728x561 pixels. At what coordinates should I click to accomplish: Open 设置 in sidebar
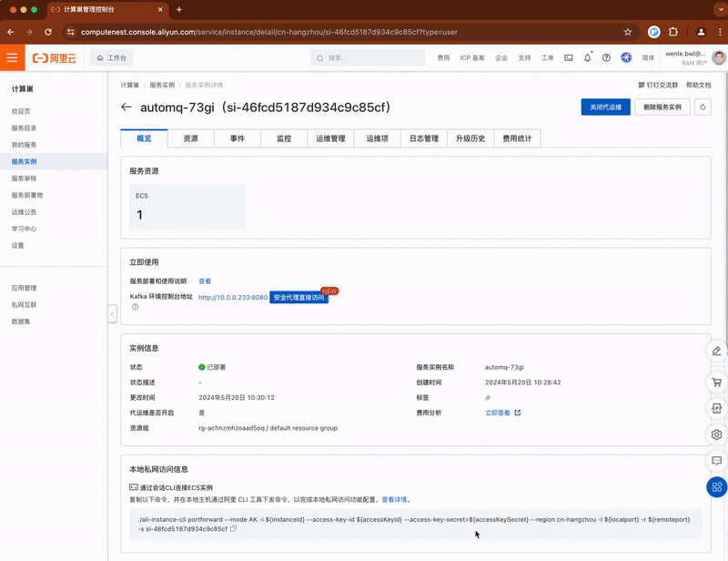pyautogui.click(x=17, y=245)
